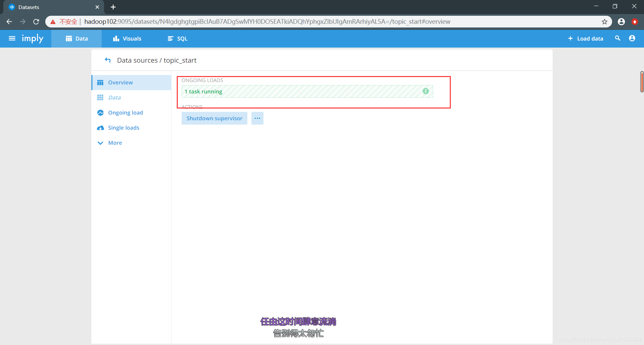
Task: Click the address bar URL
Action: pyautogui.click(x=267, y=22)
